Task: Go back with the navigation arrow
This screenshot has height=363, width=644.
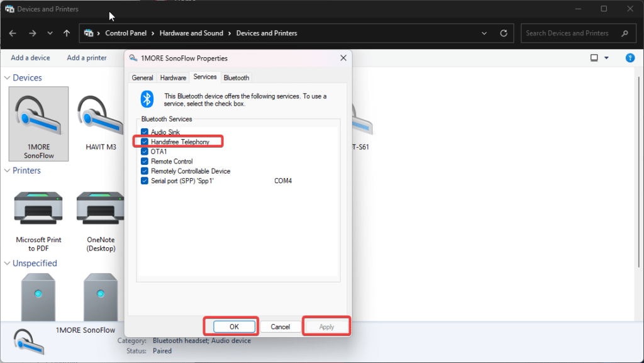Action: [13, 33]
